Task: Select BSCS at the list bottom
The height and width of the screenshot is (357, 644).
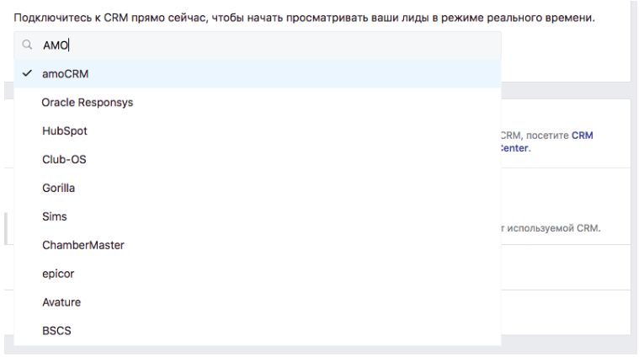Action: [258, 331]
